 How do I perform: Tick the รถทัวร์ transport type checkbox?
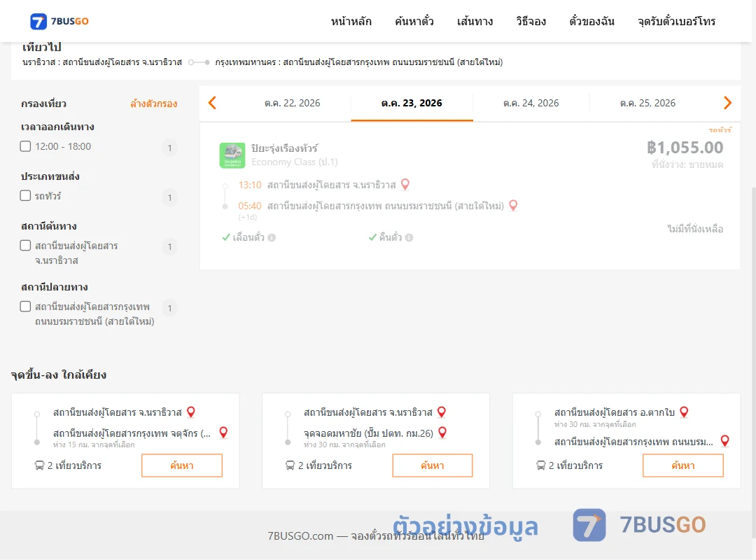26,195
